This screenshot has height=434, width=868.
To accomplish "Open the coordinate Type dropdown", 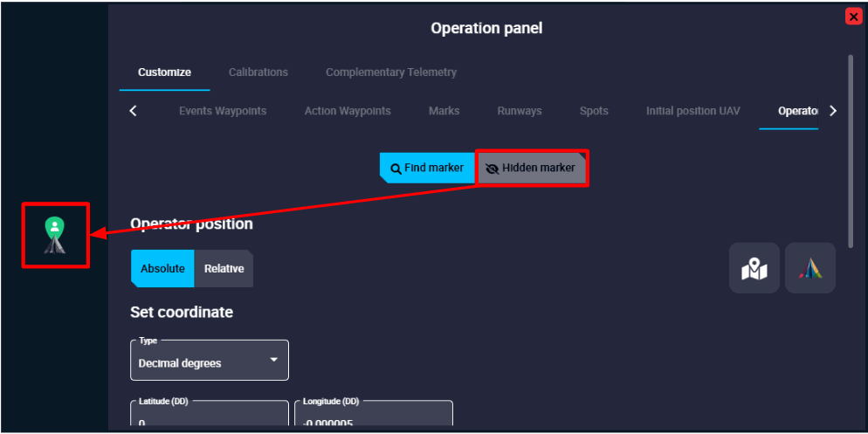I will pos(210,361).
